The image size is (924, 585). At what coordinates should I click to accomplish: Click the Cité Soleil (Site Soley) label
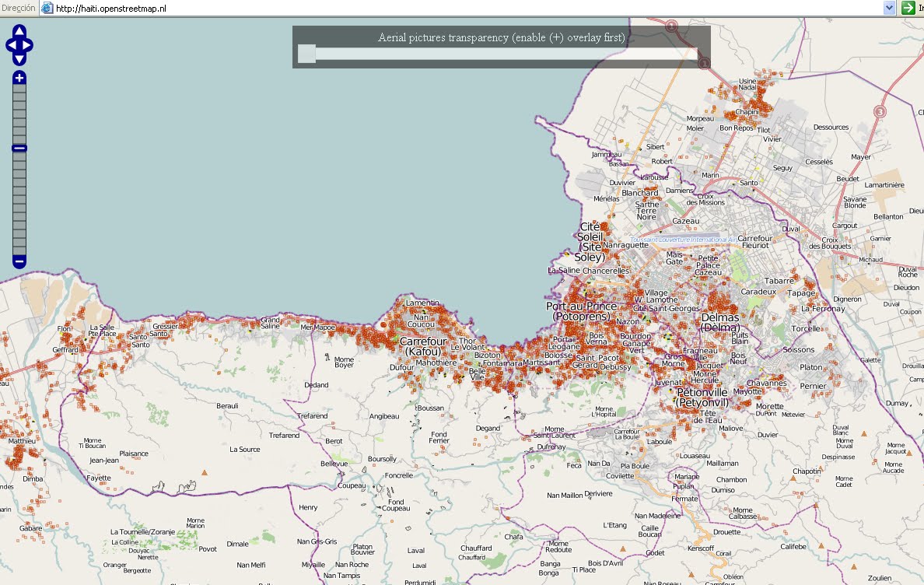(x=590, y=242)
